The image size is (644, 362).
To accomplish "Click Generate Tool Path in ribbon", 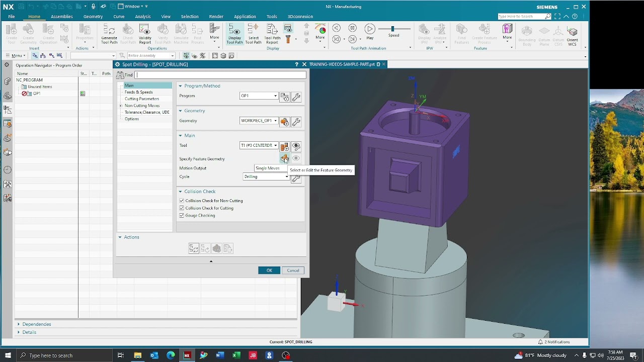I will pos(109,34).
